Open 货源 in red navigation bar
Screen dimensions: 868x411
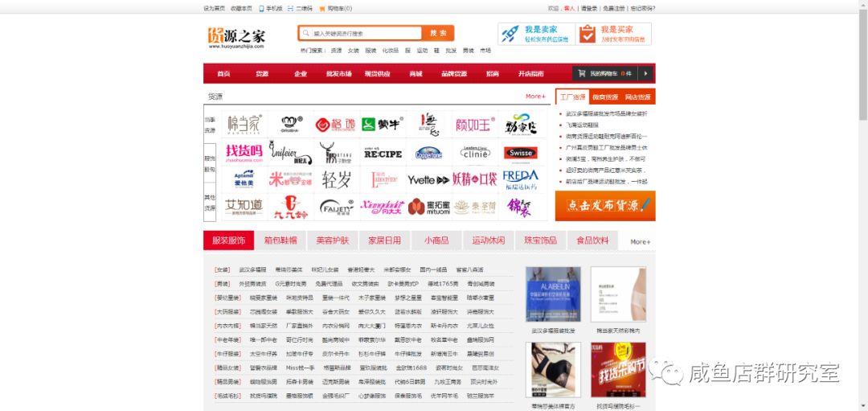262,74
